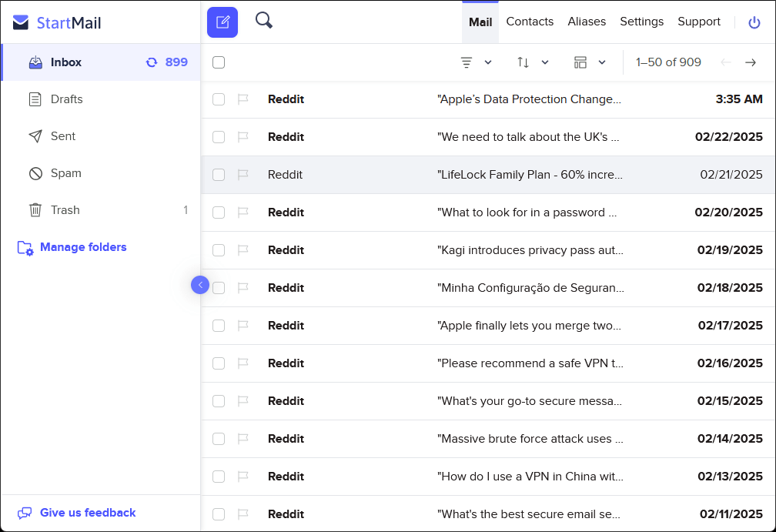Flag the "Please recommend a safe VPN" email
The width and height of the screenshot is (776, 532).
243,363
